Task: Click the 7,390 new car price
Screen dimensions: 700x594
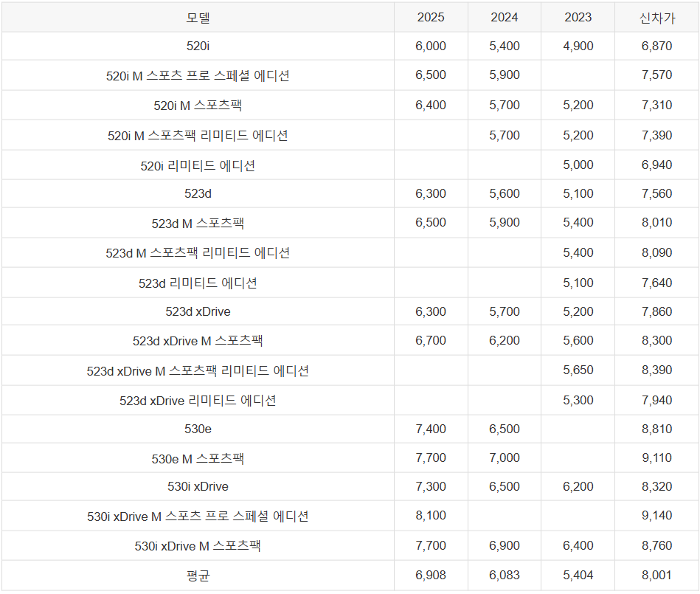Action: pos(656,135)
